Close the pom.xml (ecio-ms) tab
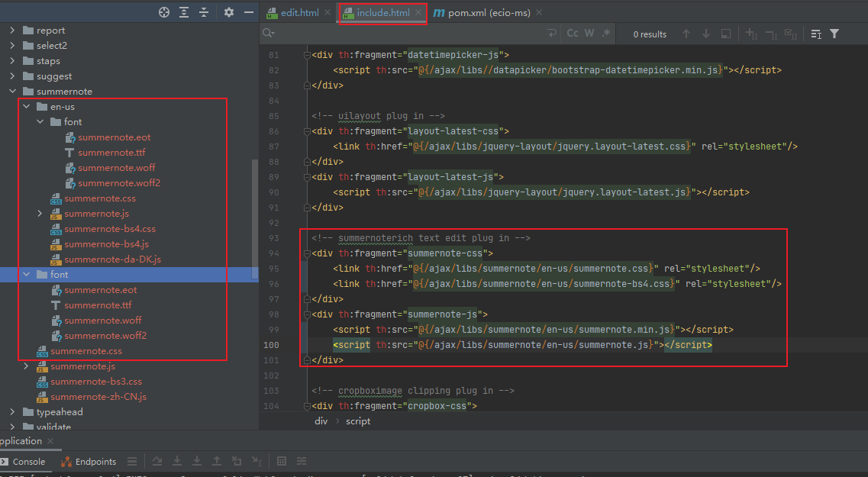This screenshot has width=868, height=477. click(x=539, y=12)
